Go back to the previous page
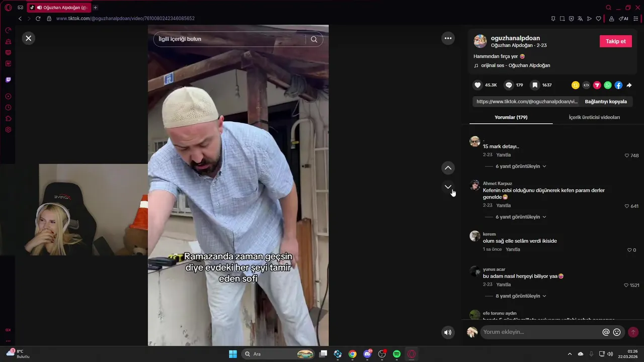 coord(20,19)
